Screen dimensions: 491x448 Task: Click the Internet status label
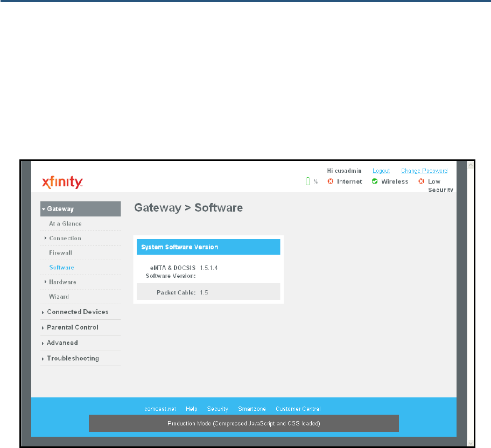tap(349, 181)
